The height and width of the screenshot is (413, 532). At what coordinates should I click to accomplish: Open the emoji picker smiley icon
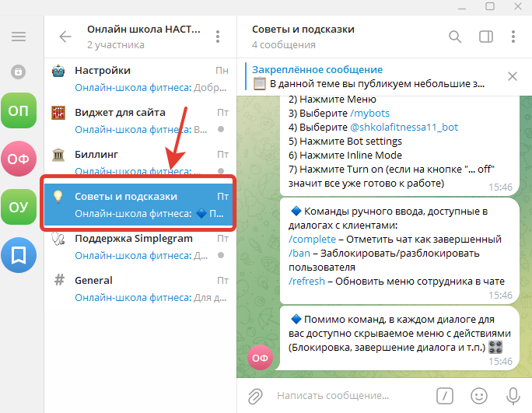point(479,395)
